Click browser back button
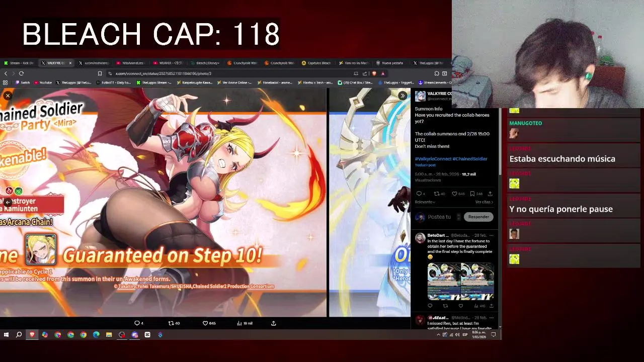This screenshot has width=644, height=362. (5, 73)
